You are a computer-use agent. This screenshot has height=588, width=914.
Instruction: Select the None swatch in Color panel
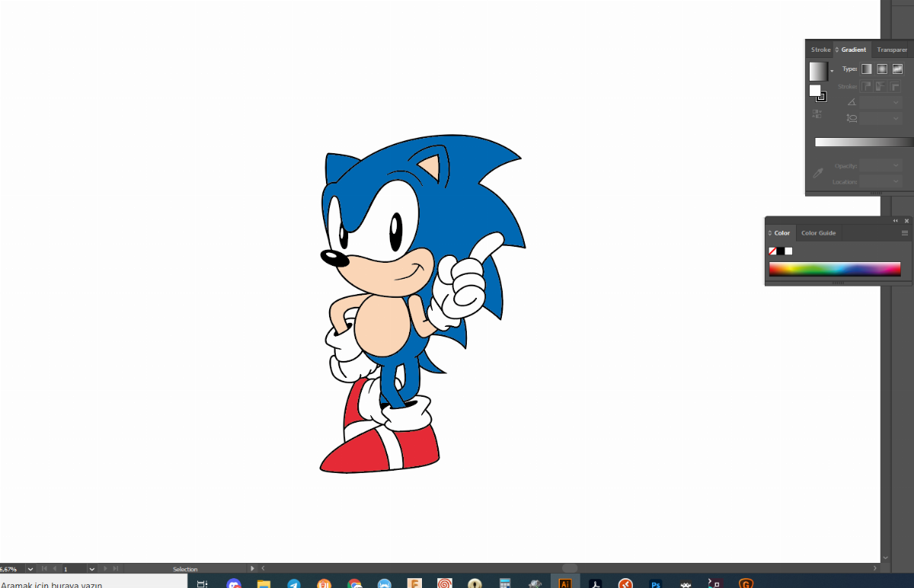(x=772, y=251)
